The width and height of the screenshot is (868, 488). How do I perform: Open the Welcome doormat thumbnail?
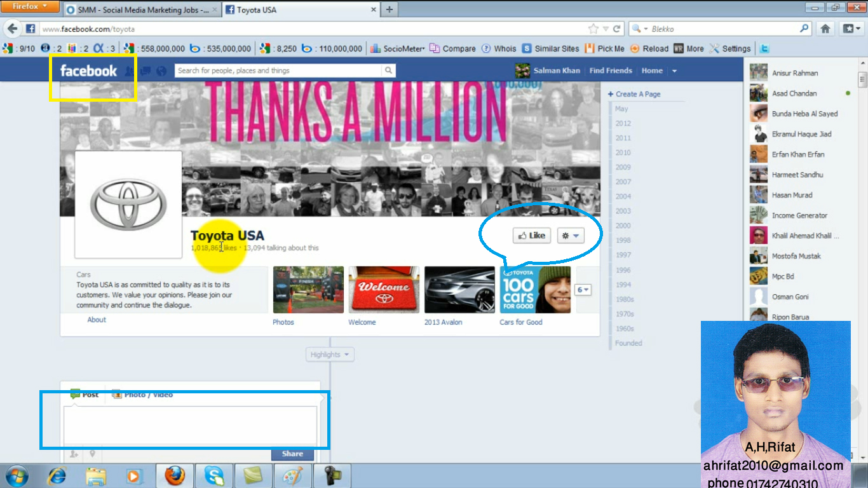[384, 290]
